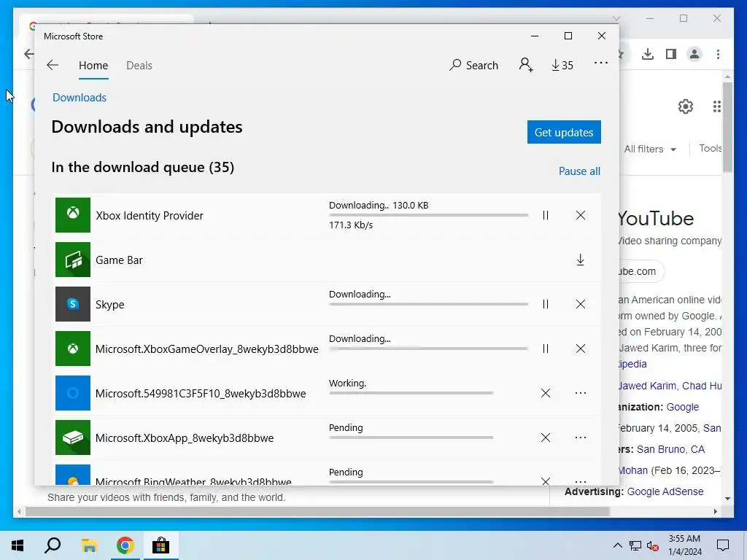Open Chrome profile avatar
747x560 pixels.
coord(694,54)
